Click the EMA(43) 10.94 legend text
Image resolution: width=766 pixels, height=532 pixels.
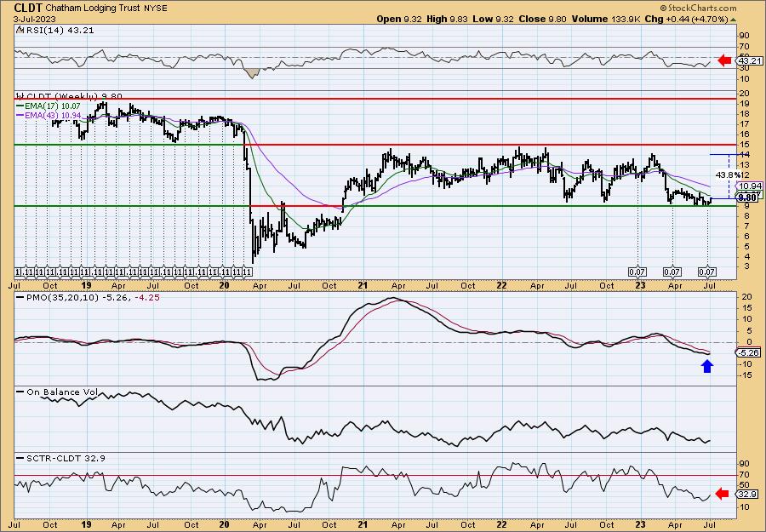click(53, 115)
